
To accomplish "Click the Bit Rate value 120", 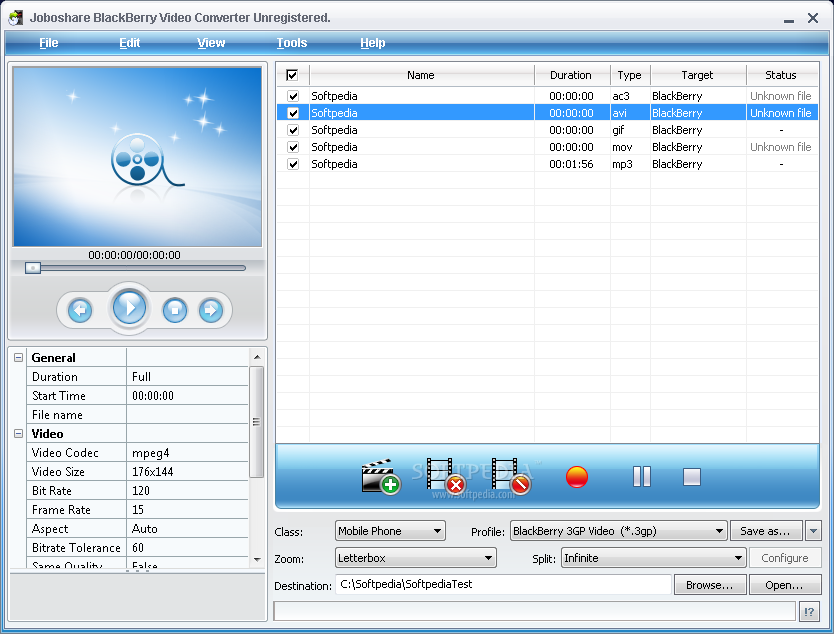I will point(141,490).
